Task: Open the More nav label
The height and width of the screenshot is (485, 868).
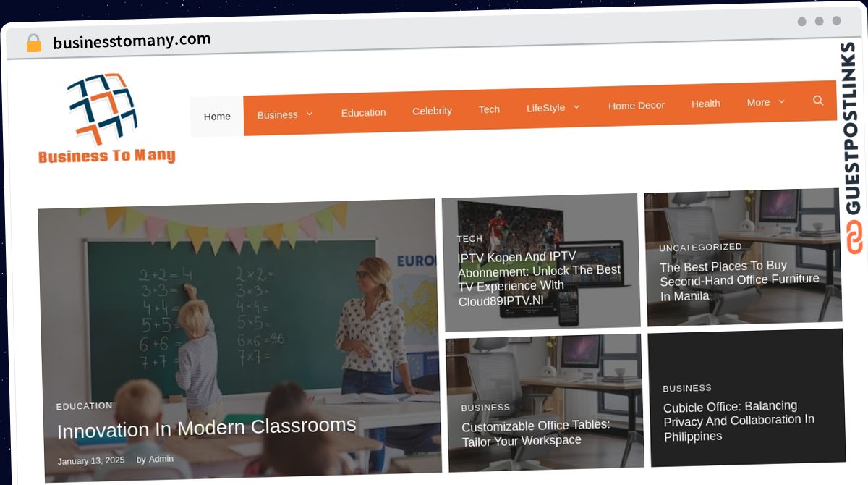Action: pos(758,102)
